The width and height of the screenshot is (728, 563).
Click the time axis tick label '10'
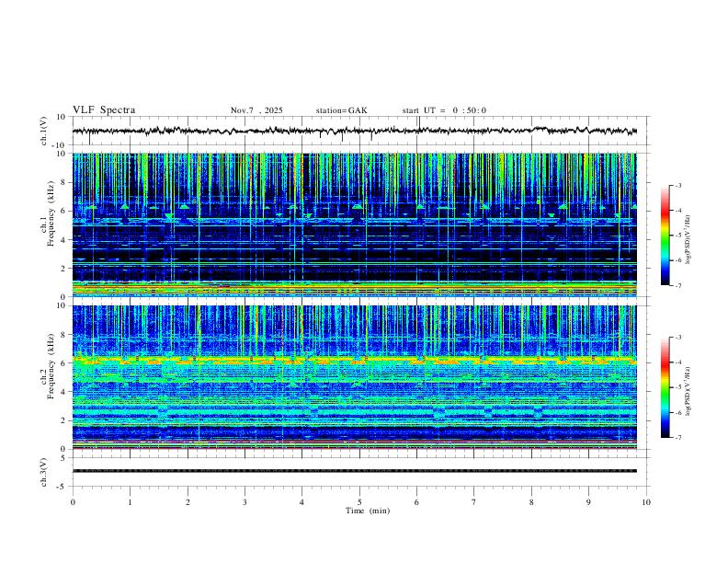(x=646, y=502)
